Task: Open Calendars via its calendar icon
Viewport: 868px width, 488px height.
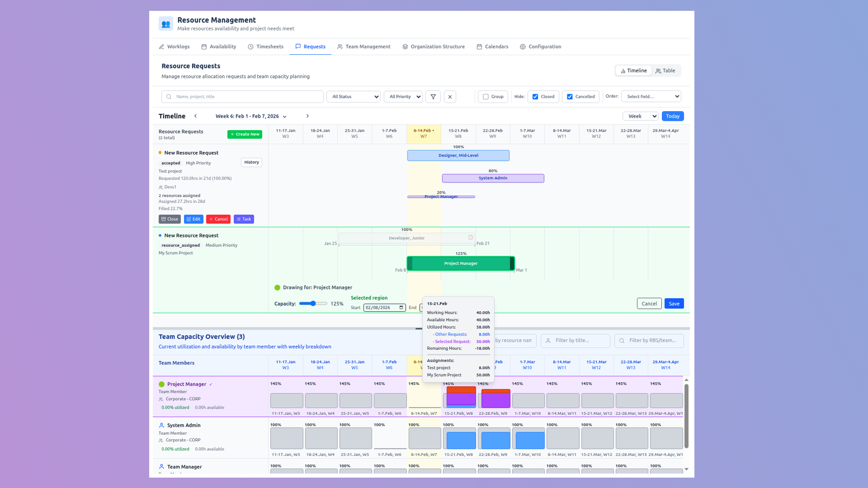Action: [x=479, y=47]
